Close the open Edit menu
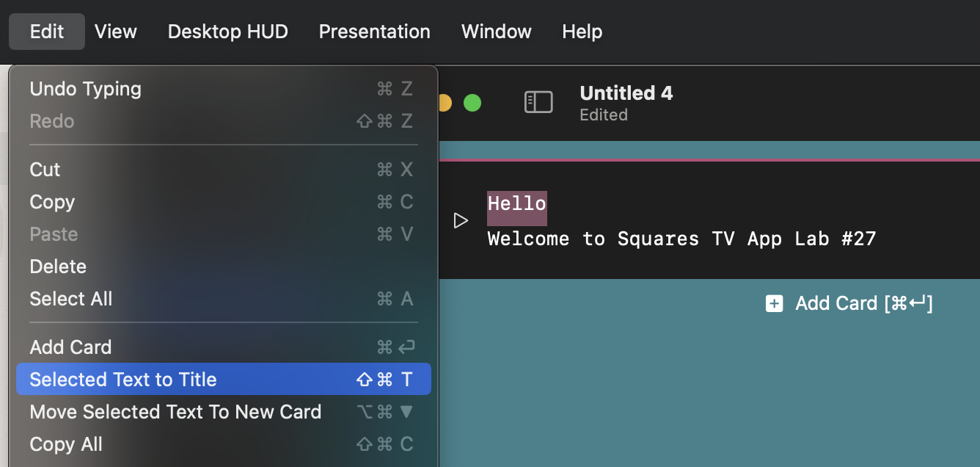 click(x=47, y=32)
